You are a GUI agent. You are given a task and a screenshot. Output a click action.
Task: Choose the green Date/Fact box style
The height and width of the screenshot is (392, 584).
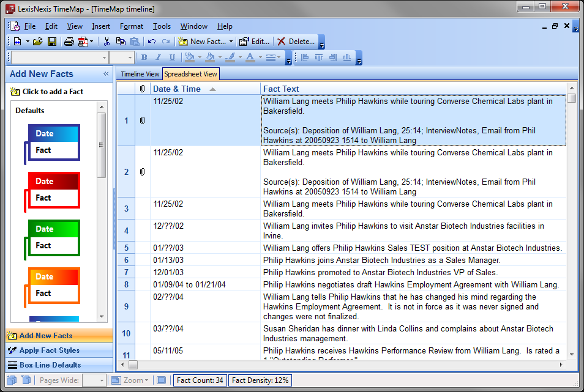click(x=52, y=240)
